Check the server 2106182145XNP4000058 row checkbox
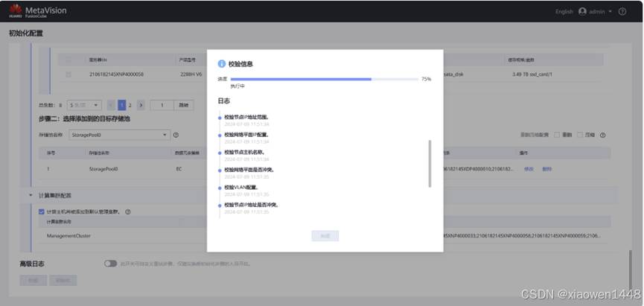Viewport: 644px width, 306px height. tap(68, 74)
